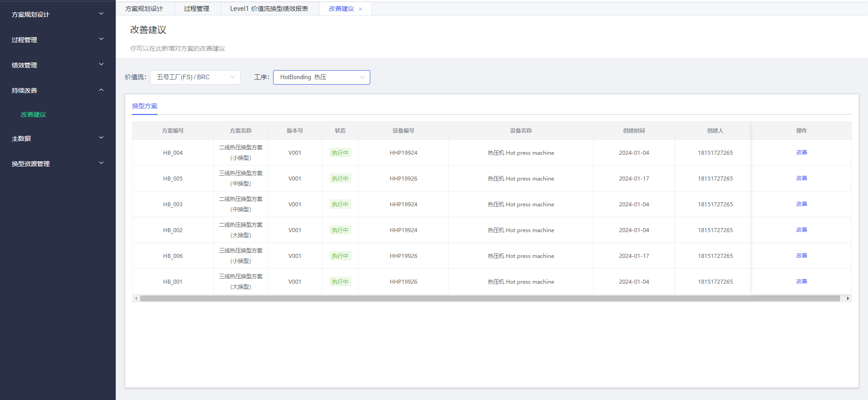Click the 创建人 column header
Viewport: 868px width, 400px height.
point(715,131)
